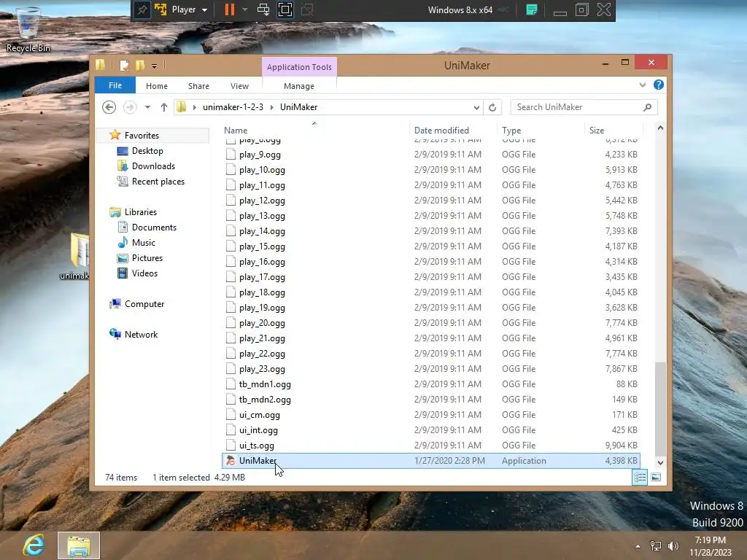747x560 pixels.
Task: Click the search magnifier icon
Action: 648,107
